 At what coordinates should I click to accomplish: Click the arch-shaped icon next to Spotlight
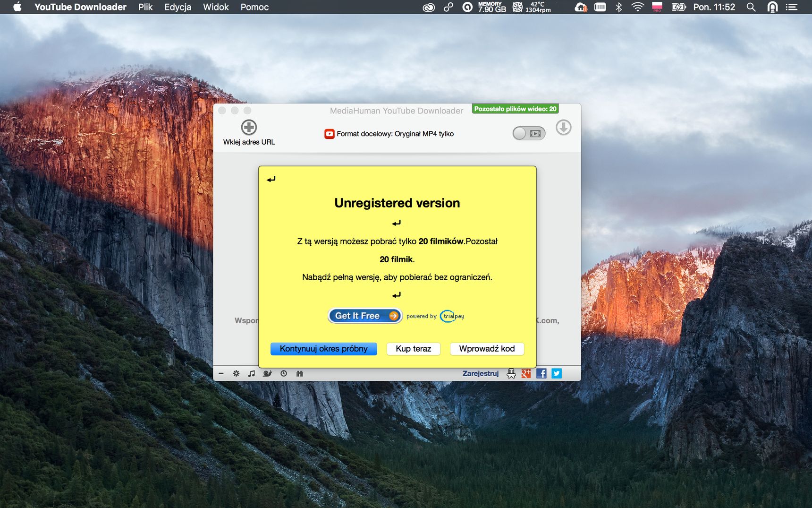point(772,7)
